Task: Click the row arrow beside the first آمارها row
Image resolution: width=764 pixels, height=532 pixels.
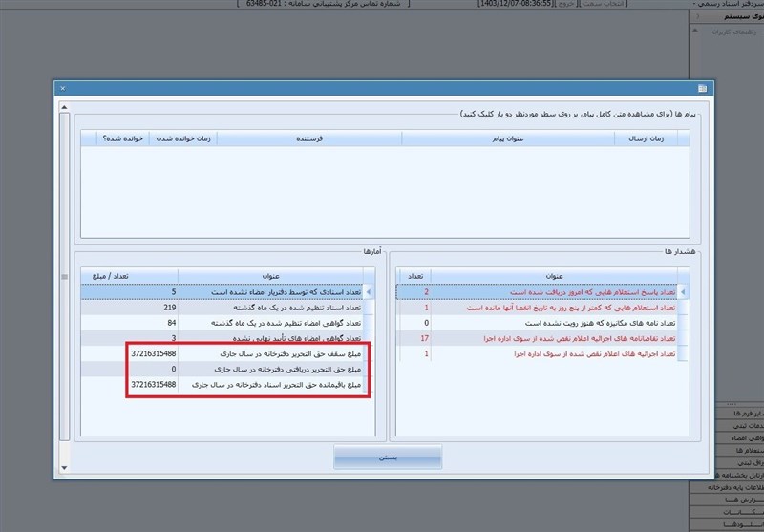Action: pyautogui.click(x=370, y=292)
